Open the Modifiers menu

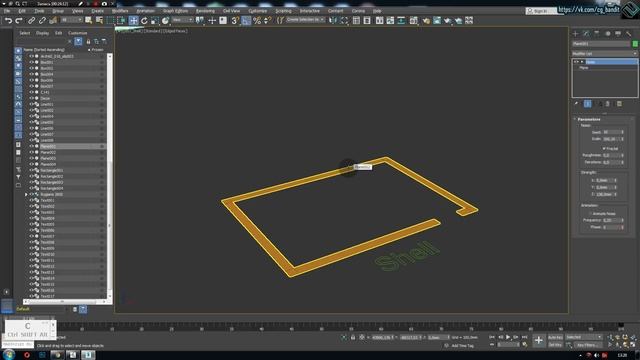coord(120,11)
